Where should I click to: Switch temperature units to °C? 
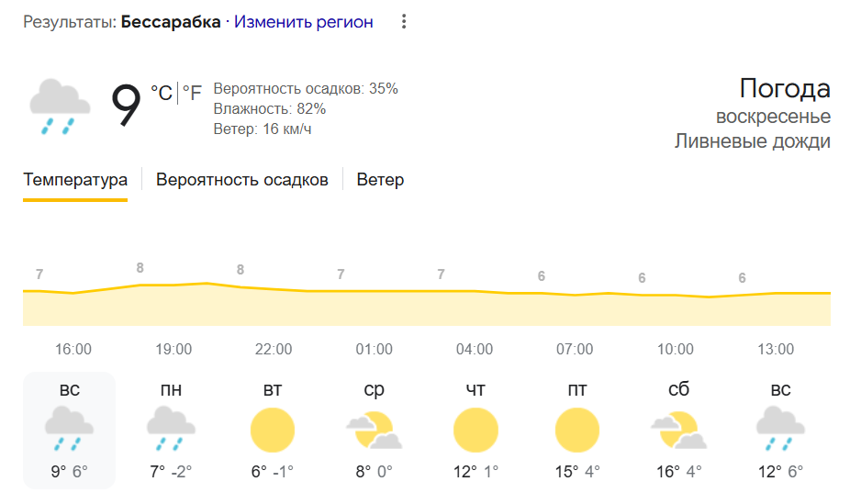tap(162, 93)
